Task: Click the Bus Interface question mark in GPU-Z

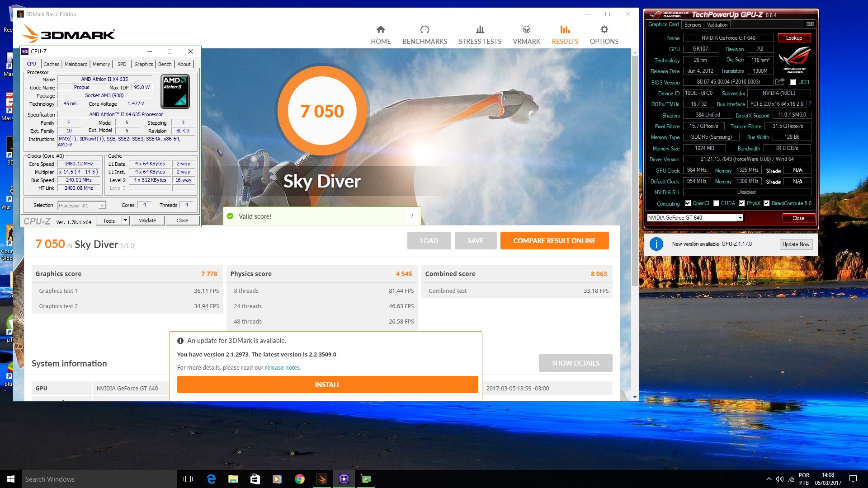Action: click(x=810, y=104)
